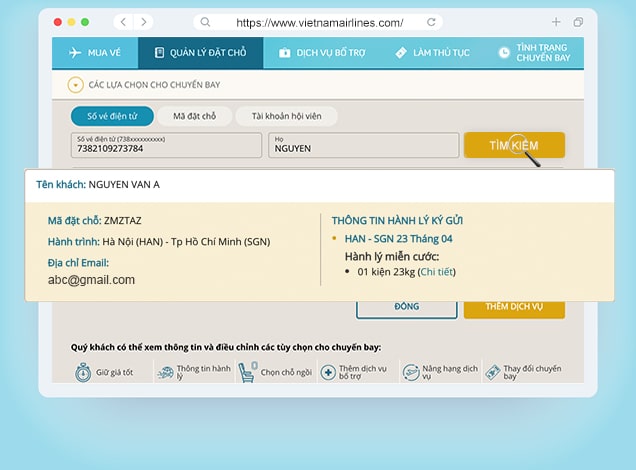Open the Dịch vụ bổ trợ tab

pyautogui.click(x=322, y=53)
